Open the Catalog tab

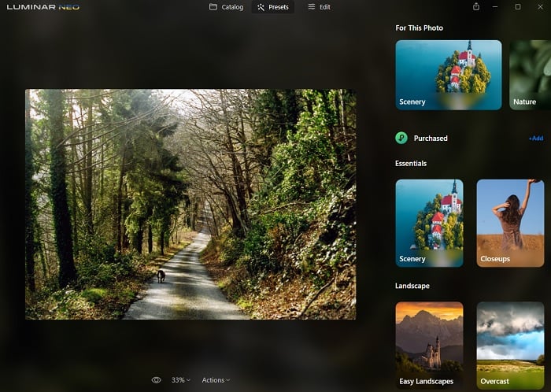click(x=226, y=7)
